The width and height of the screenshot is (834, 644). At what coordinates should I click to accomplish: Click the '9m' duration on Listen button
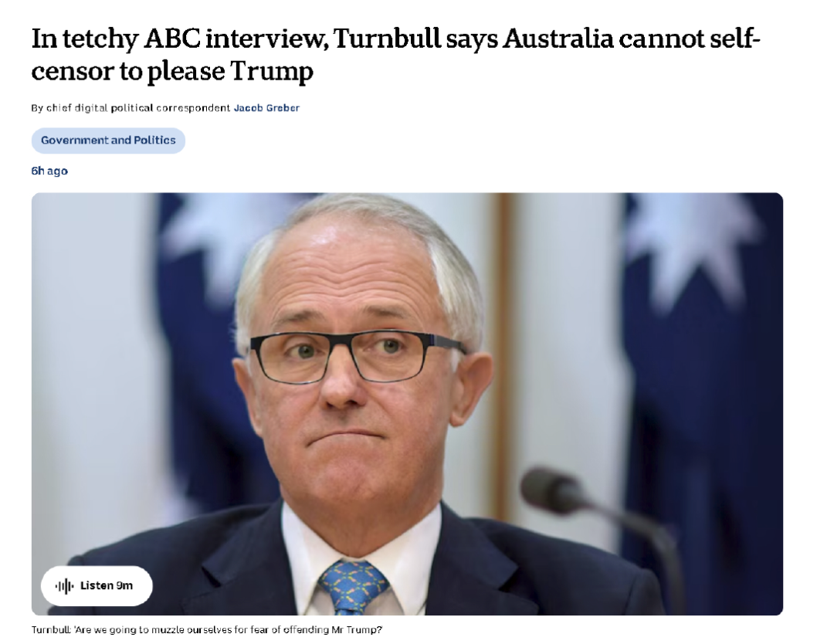tap(124, 585)
